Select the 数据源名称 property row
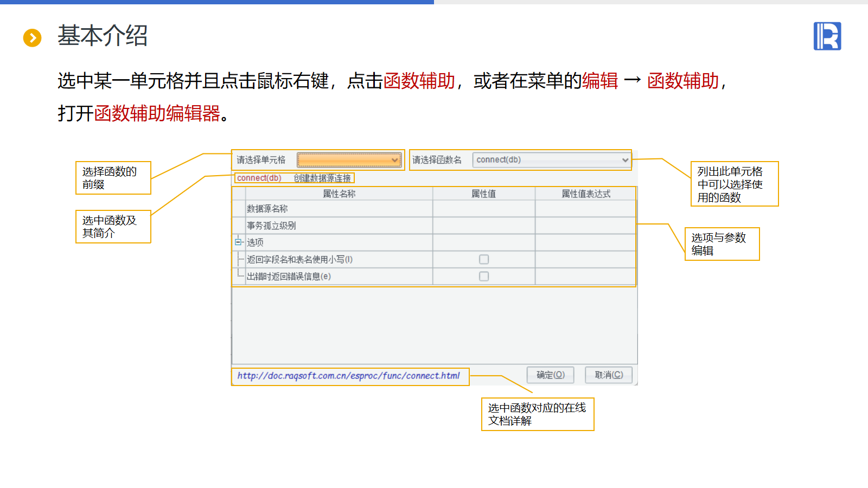The image size is (868, 488). coord(267,209)
